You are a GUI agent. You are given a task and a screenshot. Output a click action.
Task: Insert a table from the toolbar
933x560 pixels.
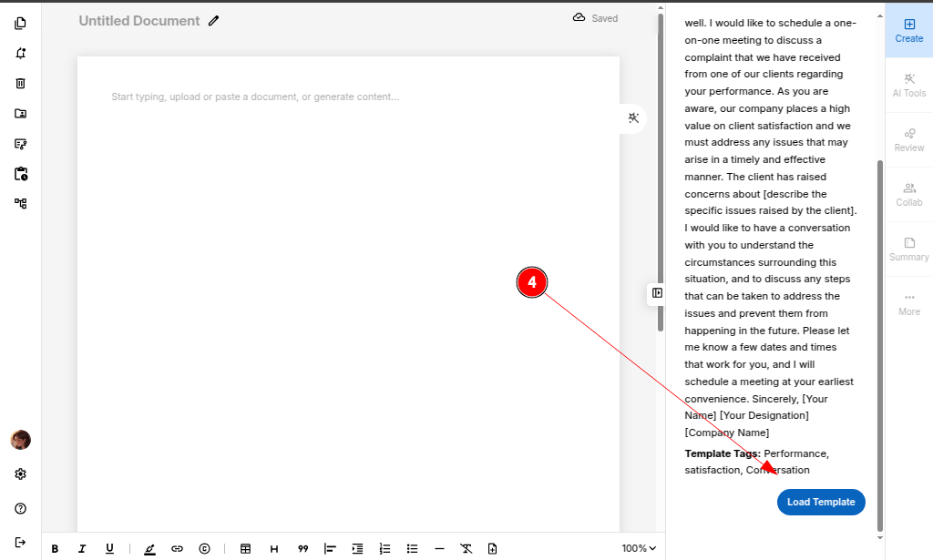(x=245, y=548)
